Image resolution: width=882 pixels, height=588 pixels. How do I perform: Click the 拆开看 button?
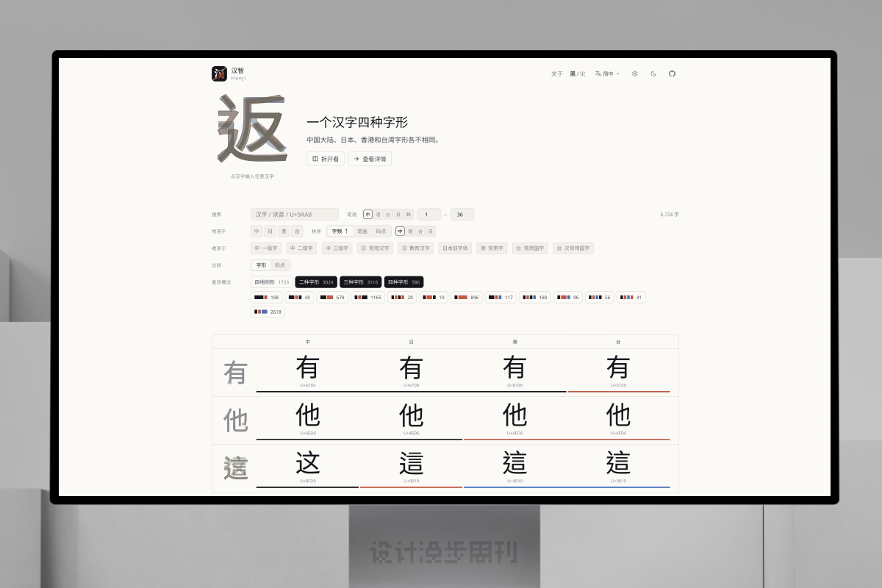pyautogui.click(x=326, y=159)
